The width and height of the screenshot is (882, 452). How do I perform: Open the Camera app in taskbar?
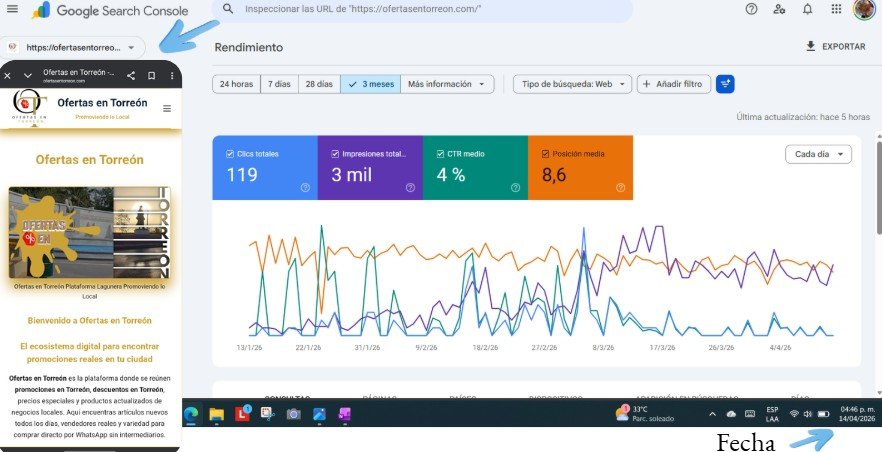coord(293,414)
